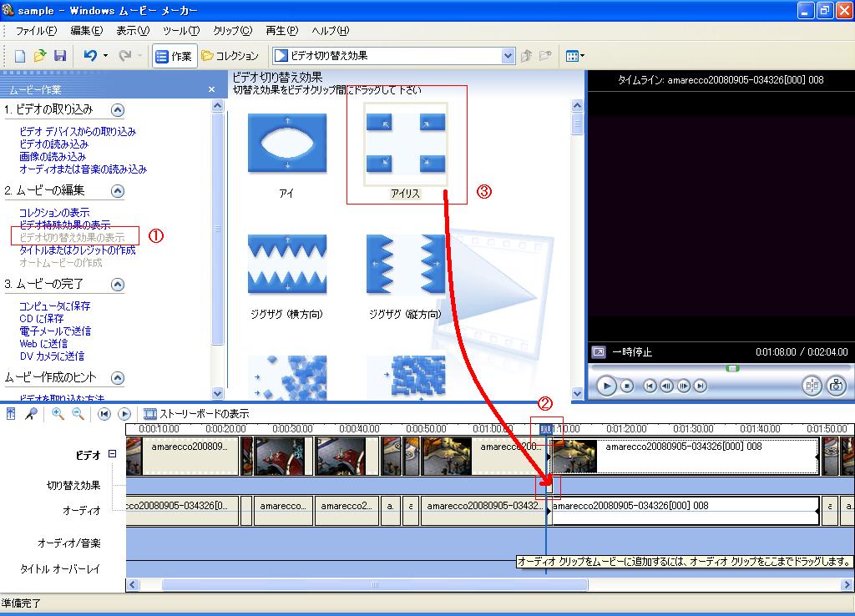Take a picture from the preview

click(836, 386)
